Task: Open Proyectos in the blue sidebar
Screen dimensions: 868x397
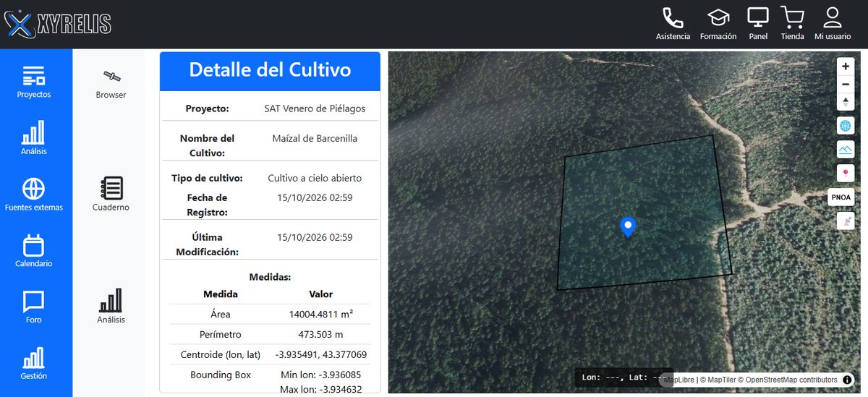Action: pyautogui.click(x=34, y=82)
